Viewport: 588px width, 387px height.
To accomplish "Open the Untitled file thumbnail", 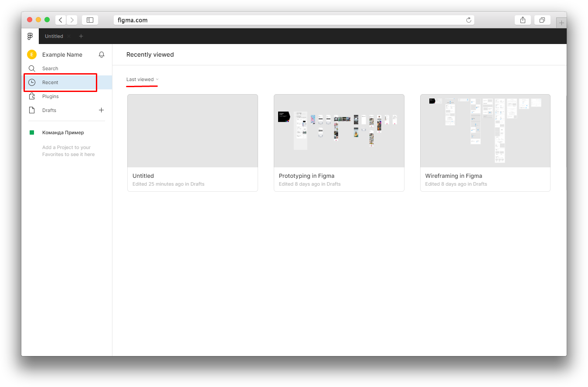I will point(193,131).
